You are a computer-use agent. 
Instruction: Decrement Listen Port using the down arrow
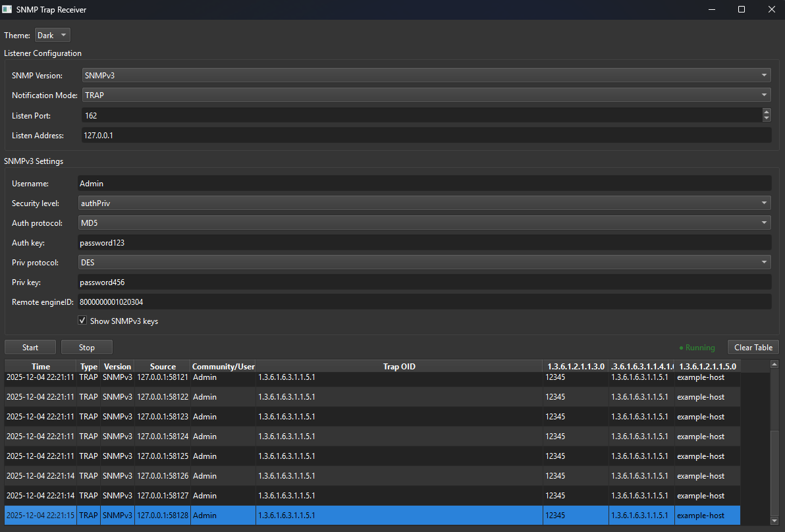tap(766, 119)
